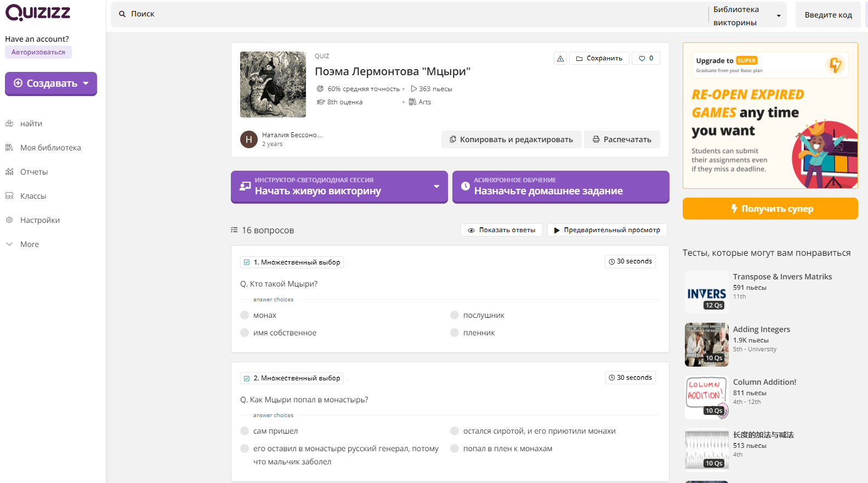Click Копировать и редактировать button
This screenshot has height=483, width=868.
coord(511,139)
